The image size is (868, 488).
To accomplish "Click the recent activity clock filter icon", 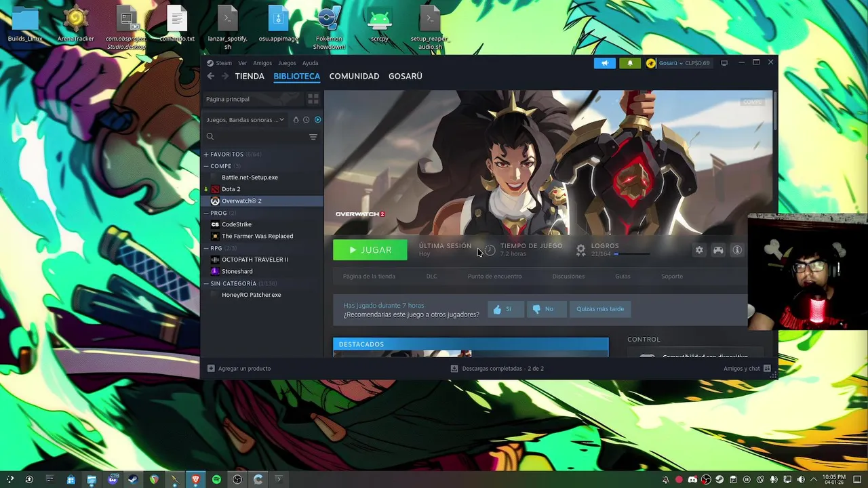I will pos(306,120).
